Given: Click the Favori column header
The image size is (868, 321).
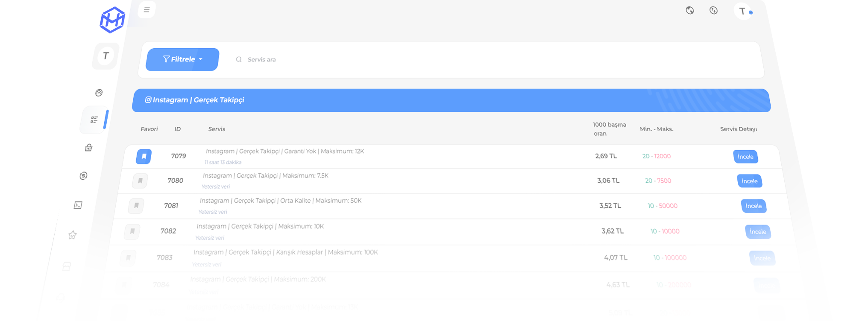Looking at the screenshot, I should coord(149,129).
